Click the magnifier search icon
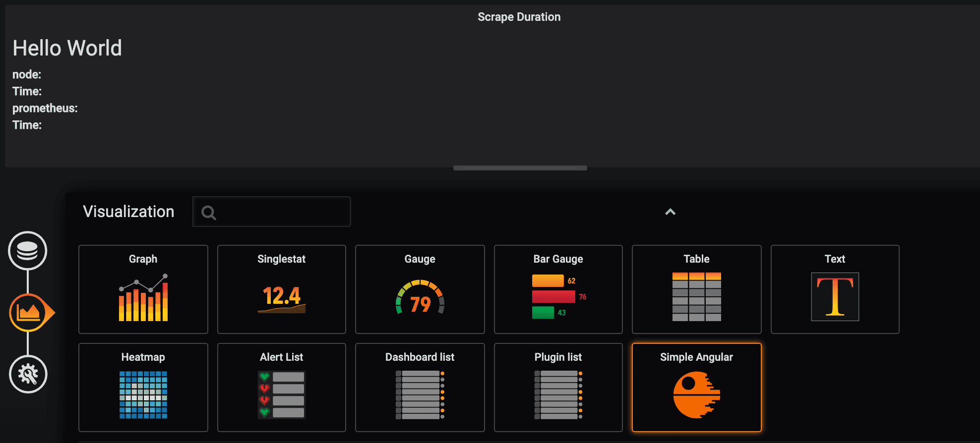The image size is (980, 443). click(x=208, y=213)
